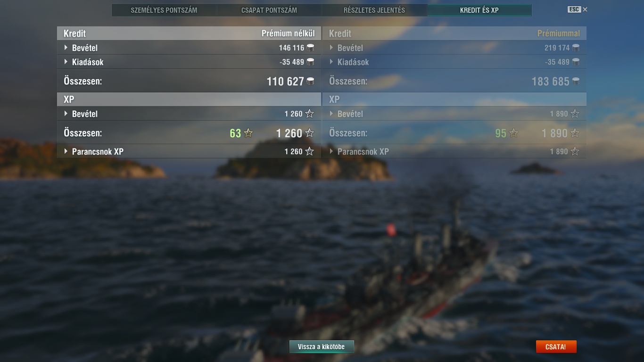This screenshot has height=362, width=644.
Task: Click the coin icon next to 110 627 total
Action: [310, 81]
